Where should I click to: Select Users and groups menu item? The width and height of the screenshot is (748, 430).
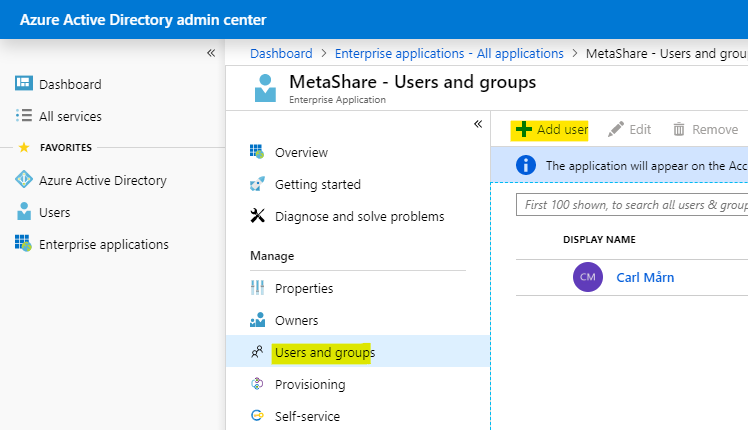358,351
